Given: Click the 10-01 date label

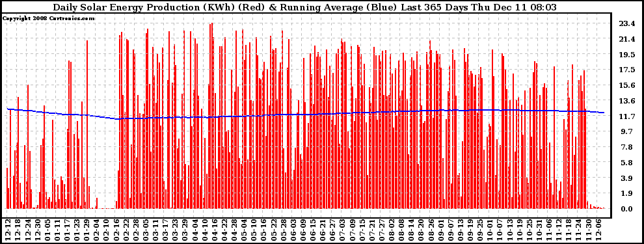Looking at the screenshot, I should coord(490,230).
